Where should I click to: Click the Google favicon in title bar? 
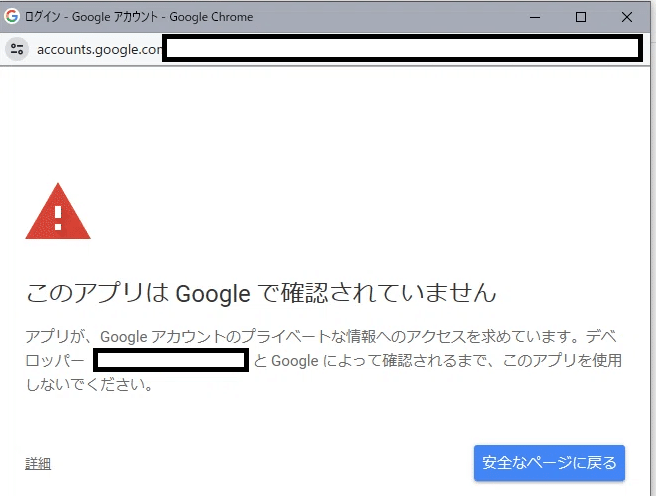12,16
